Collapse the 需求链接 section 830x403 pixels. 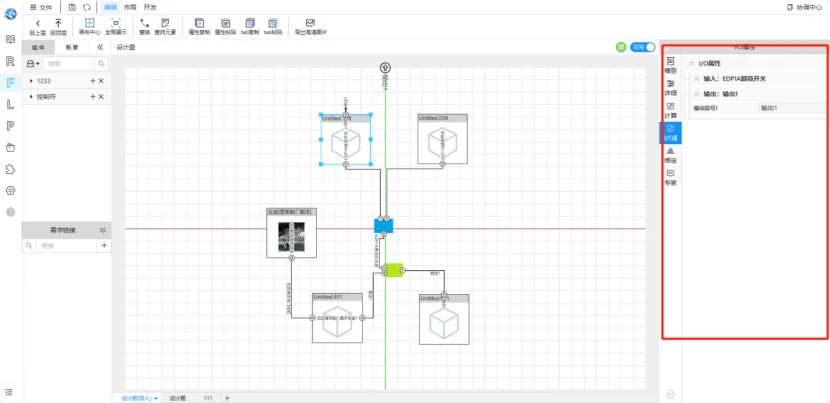[x=103, y=230]
